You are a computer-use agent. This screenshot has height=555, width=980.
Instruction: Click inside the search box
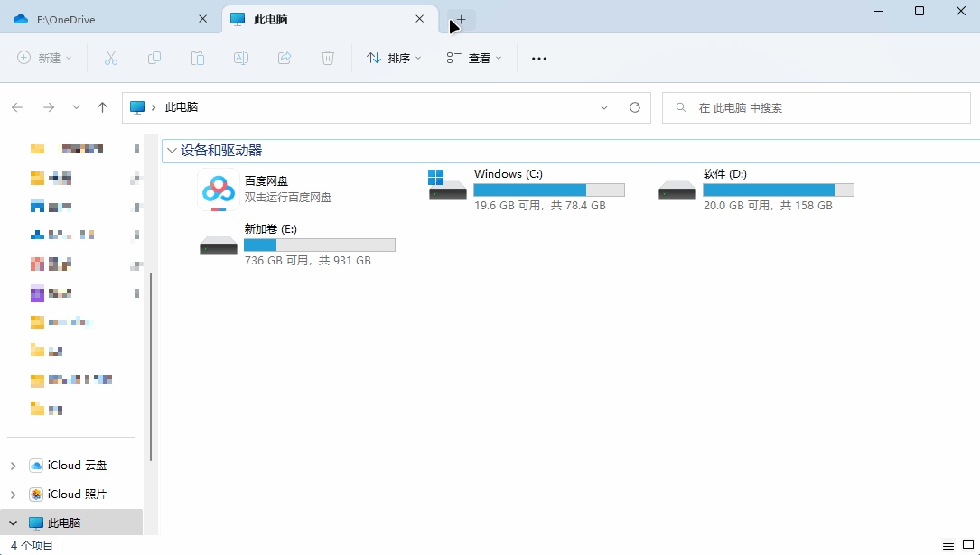click(x=813, y=106)
